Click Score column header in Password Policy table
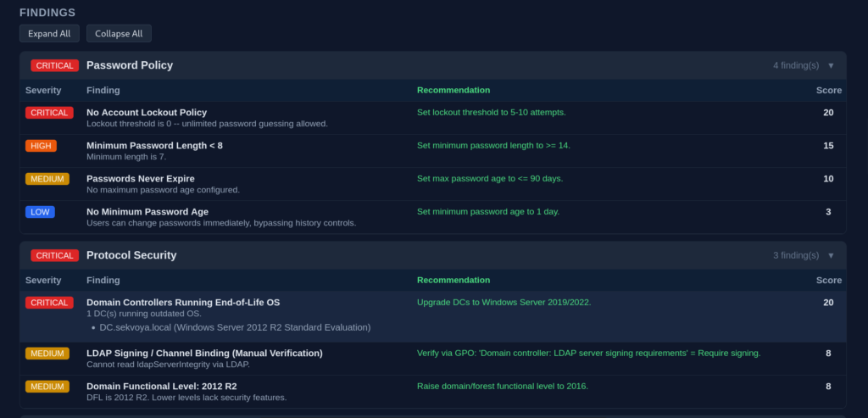The image size is (868, 418). (829, 90)
